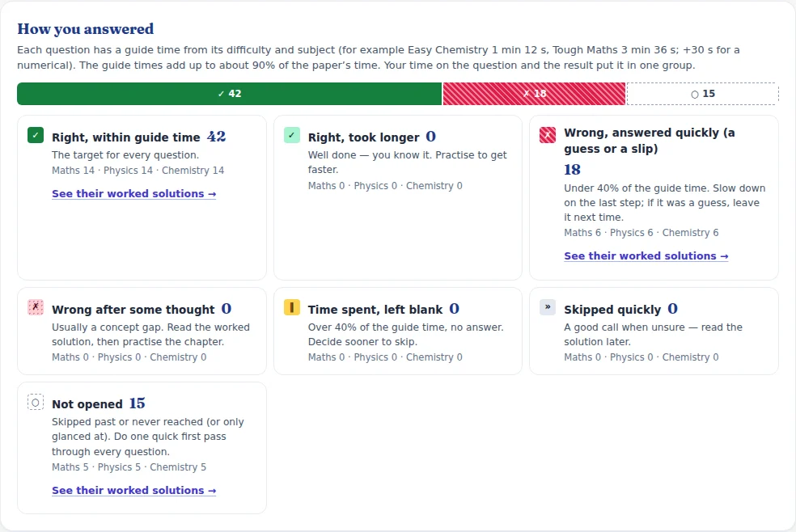Screen dimensions: 796x532
Task: Click the count 15 next to Not opened
Action: tap(137, 403)
